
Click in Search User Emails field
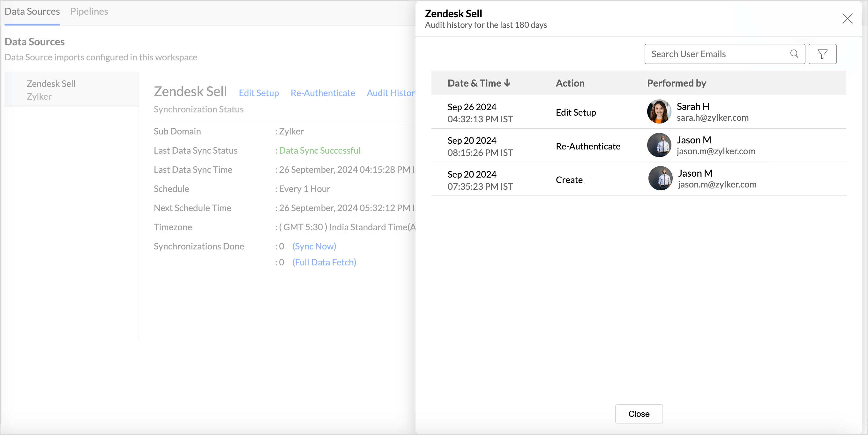tap(718, 54)
